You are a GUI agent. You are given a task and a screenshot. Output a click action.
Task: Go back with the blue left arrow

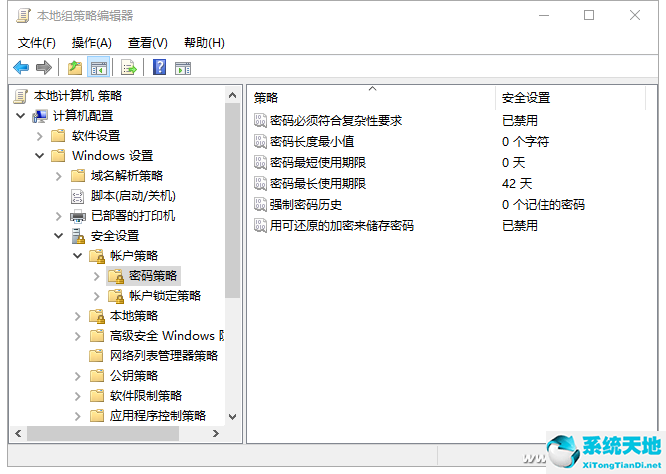[x=21, y=68]
